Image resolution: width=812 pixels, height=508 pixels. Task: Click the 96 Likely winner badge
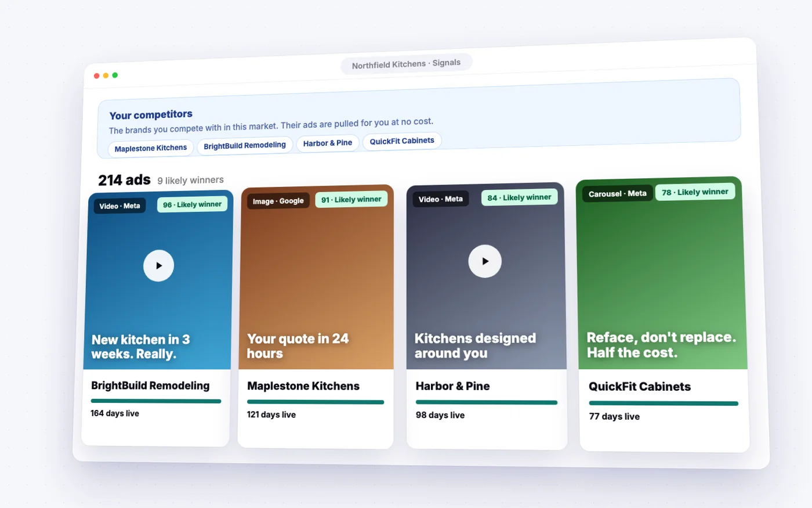coord(192,204)
